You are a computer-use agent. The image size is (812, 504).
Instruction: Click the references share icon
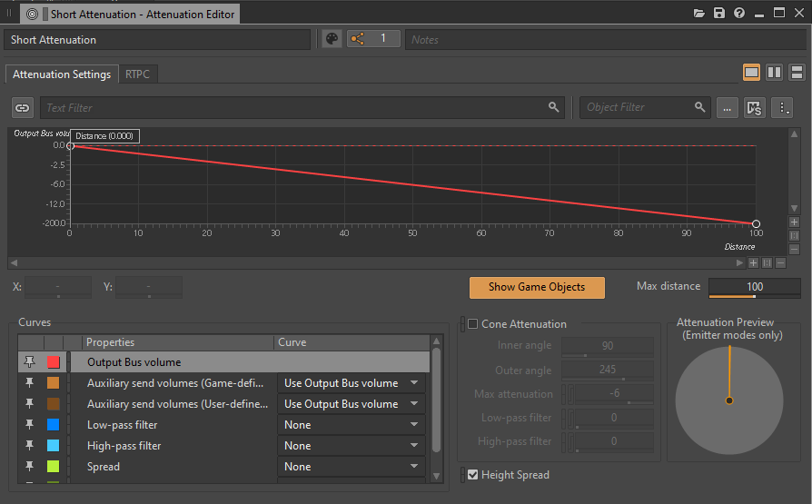tap(357, 39)
